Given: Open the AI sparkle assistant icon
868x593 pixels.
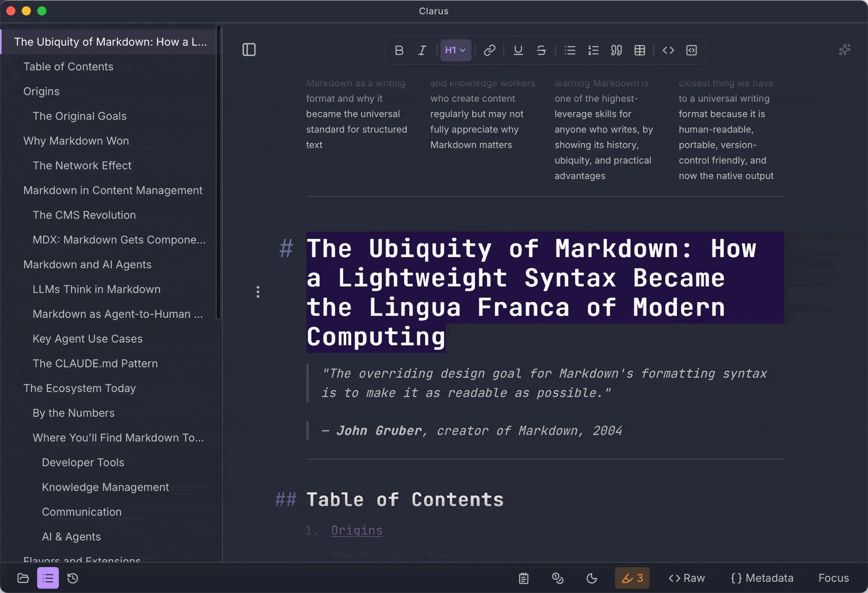Looking at the screenshot, I should click(x=844, y=50).
